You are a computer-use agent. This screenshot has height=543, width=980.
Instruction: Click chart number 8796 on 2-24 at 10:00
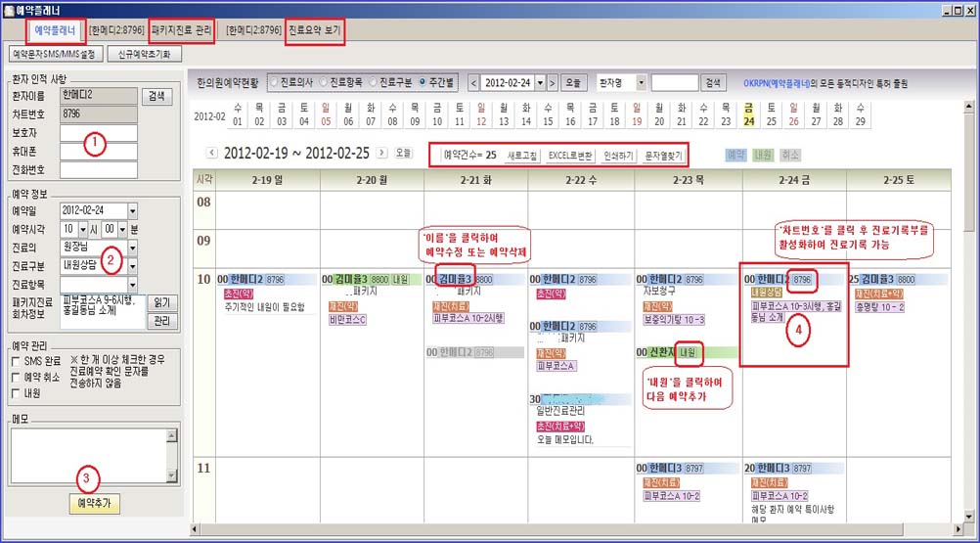click(x=802, y=279)
